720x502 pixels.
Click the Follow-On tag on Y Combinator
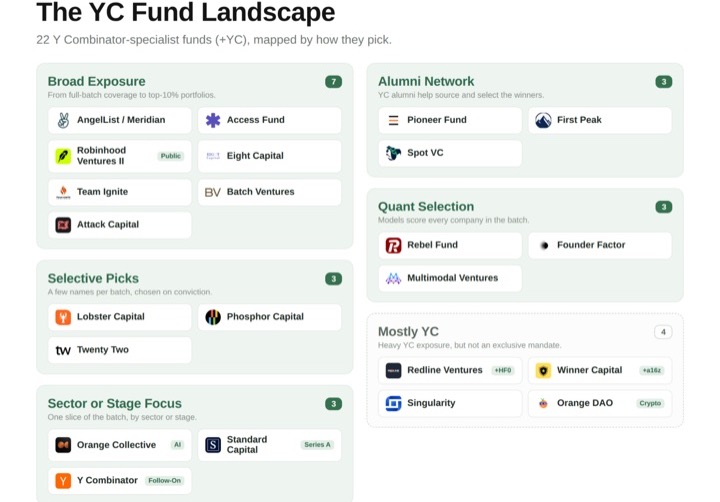(164, 480)
